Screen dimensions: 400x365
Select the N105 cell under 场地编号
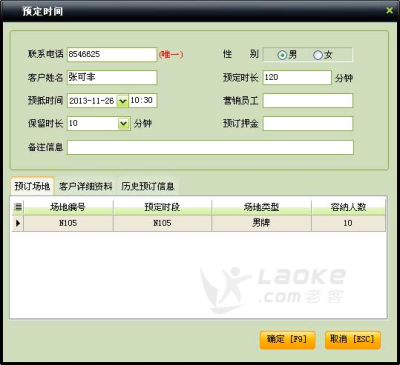(x=68, y=223)
